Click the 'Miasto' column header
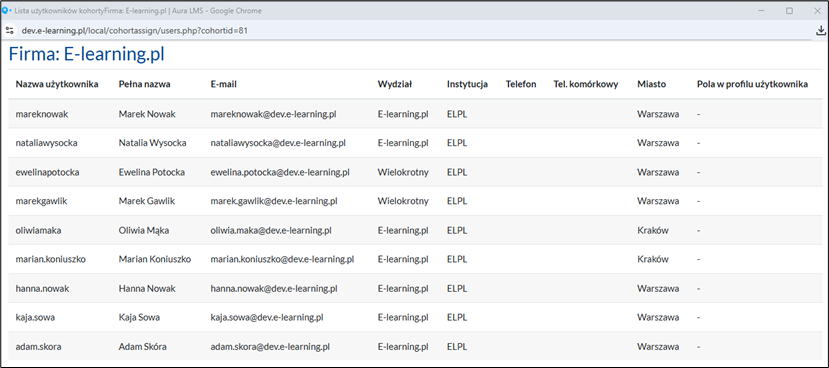The image size is (829, 368). 651,84
